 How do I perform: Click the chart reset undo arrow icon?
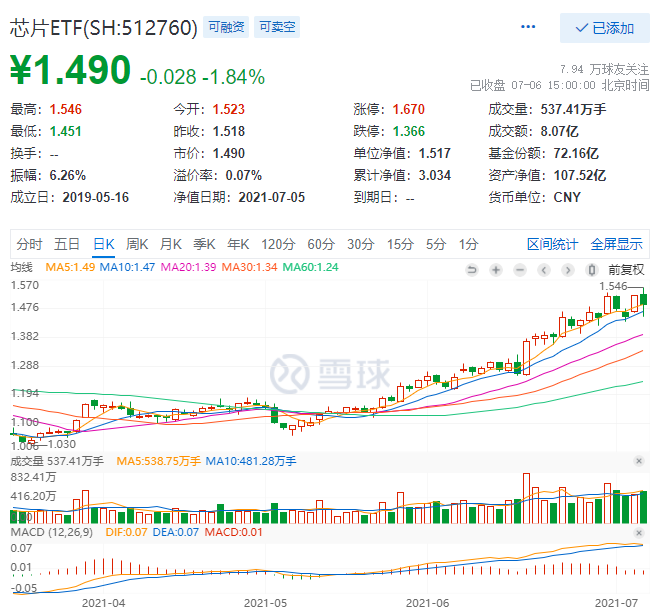472,270
